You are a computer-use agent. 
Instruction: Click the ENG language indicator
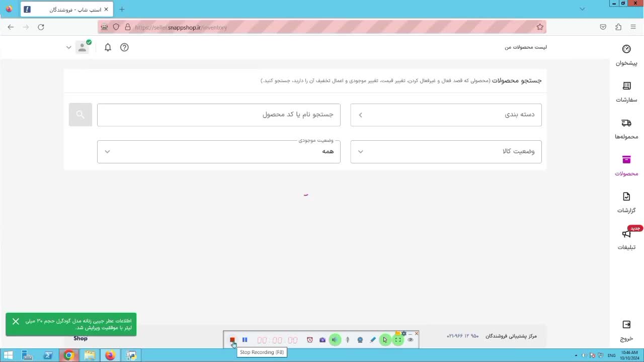[x=611, y=355]
